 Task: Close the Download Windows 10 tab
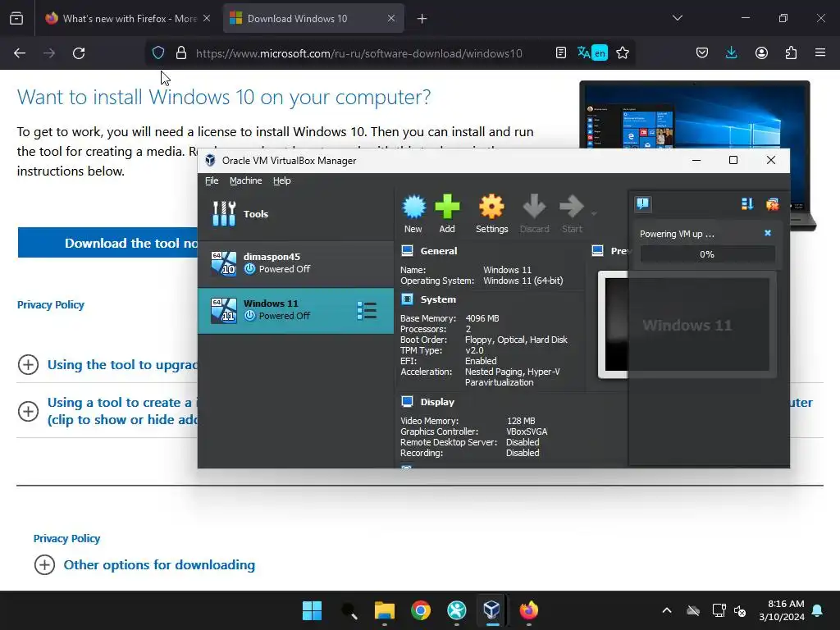391,18
